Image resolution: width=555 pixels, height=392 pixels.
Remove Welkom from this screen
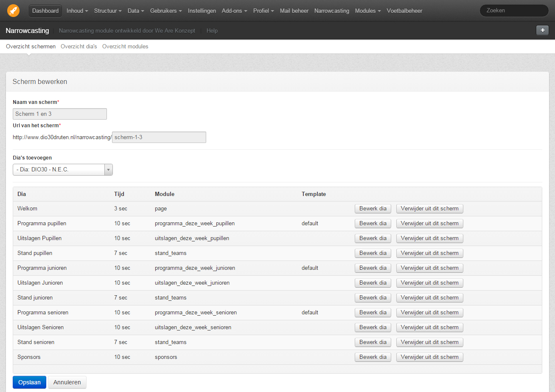click(429, 209)
